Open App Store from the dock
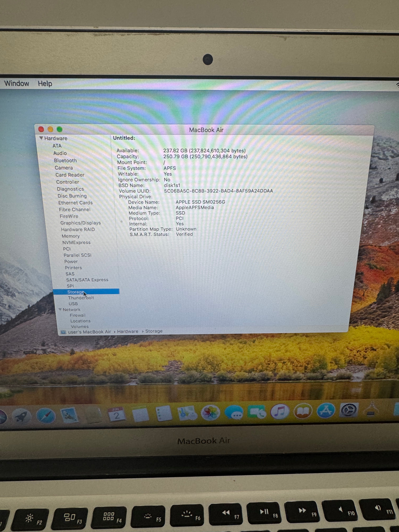The height and width of the screenshot is (532, 399). [326, 411]
